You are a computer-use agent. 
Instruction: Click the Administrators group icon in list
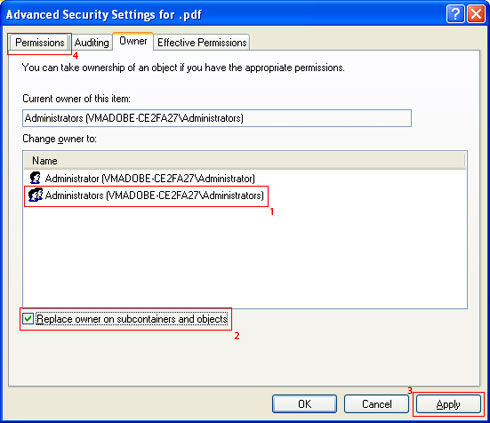click(35, 195)
